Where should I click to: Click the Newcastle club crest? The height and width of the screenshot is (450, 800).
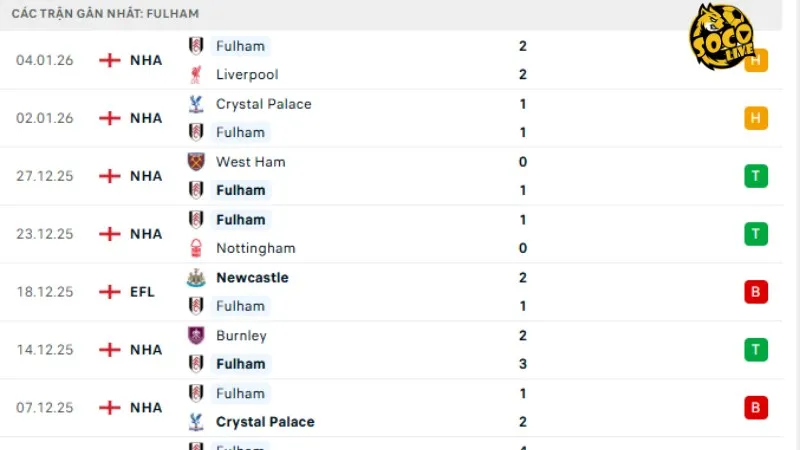coord(196,278)
